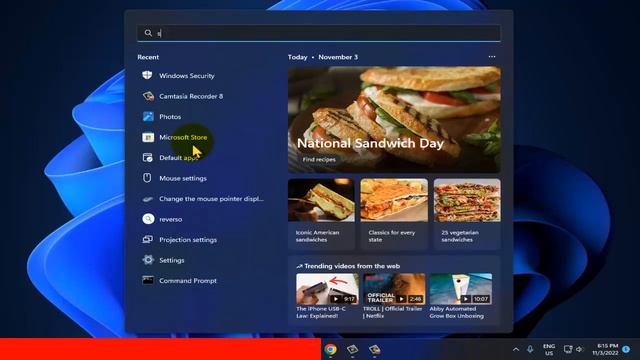The height and width of the screenshot is (360, 640).
Task: Open Iconic American sandwiches card
Action: (321, 213)
